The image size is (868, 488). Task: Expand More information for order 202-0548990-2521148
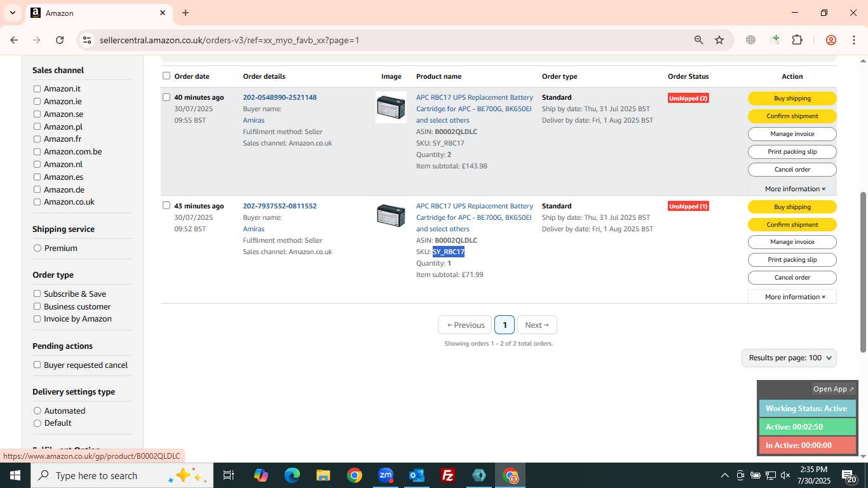pyautogui.click(x=795, y=189)
